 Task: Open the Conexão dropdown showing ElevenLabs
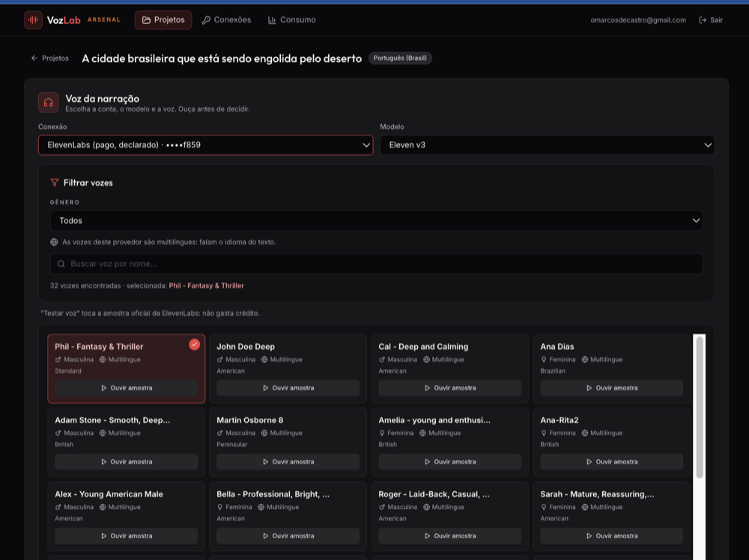point(205,145)
